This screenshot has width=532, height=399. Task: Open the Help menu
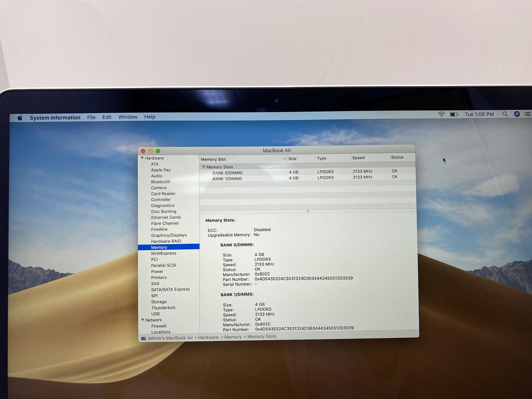(150, 117)
